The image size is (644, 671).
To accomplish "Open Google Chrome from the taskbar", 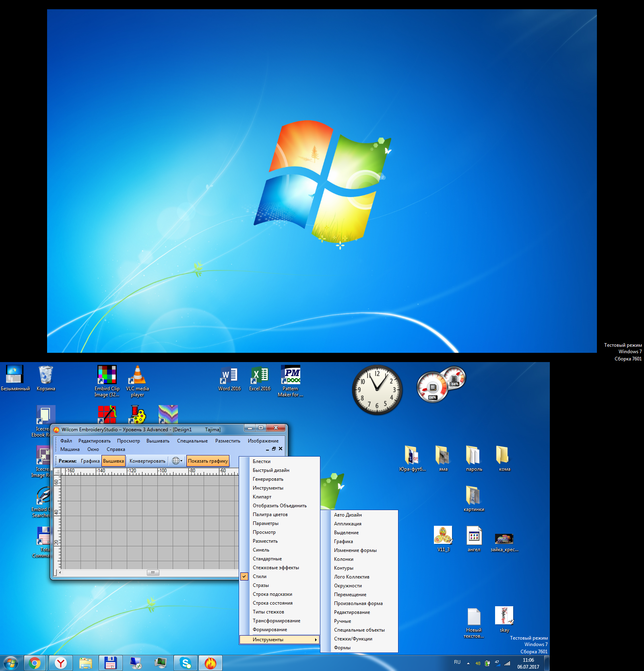I will click(x=35, y=663).
